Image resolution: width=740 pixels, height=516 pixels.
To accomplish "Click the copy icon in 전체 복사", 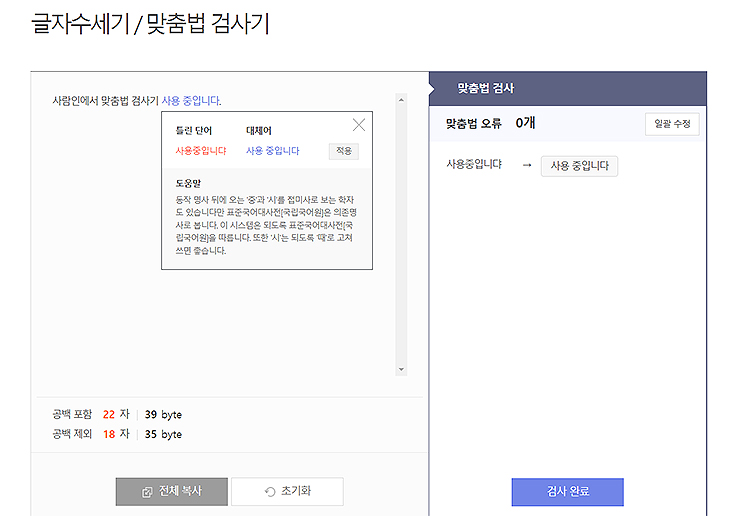I will [147, 492].
